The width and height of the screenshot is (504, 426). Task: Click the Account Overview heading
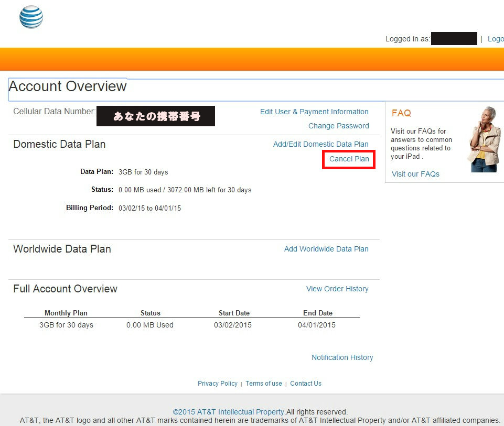click(68, 86)
